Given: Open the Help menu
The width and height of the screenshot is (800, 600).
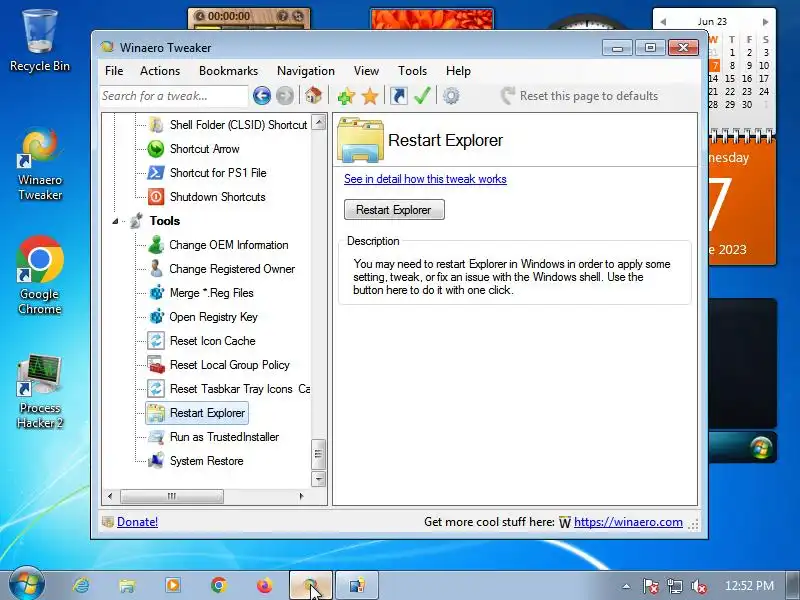Looking at the screenshot, I should [x=458, y=71].
